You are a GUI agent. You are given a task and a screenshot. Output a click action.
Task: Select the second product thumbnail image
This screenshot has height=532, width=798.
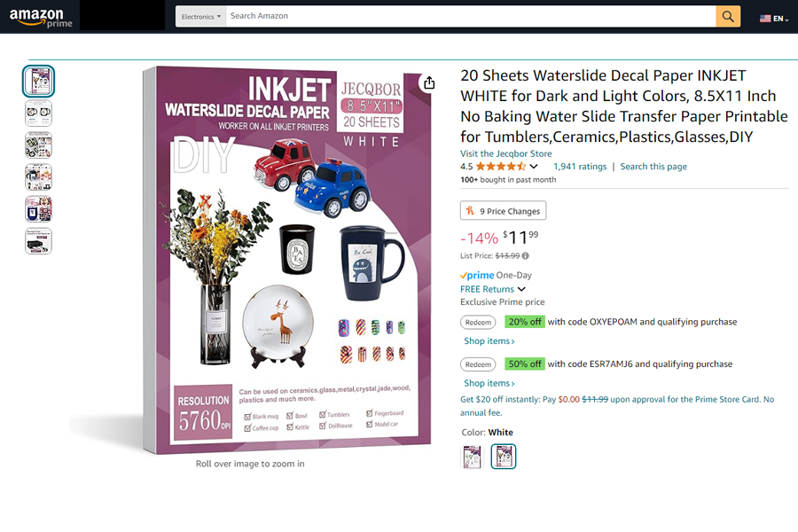[x=38, y=113]
